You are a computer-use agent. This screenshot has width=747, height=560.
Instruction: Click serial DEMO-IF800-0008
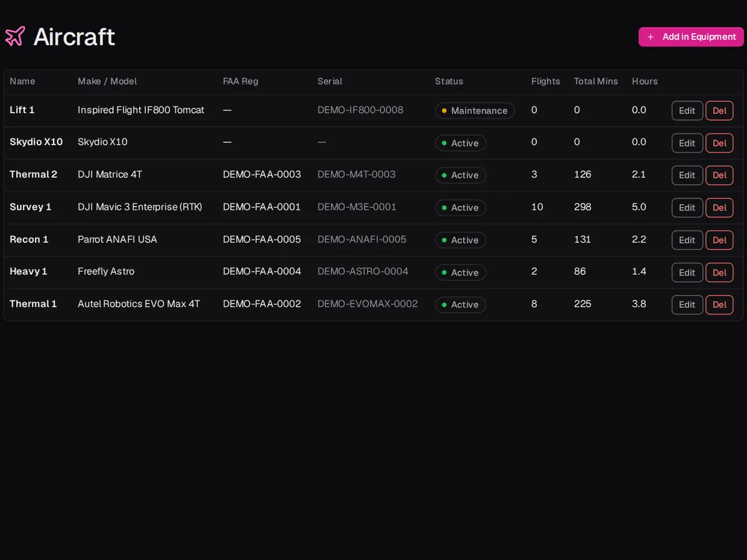coord(360,110)
